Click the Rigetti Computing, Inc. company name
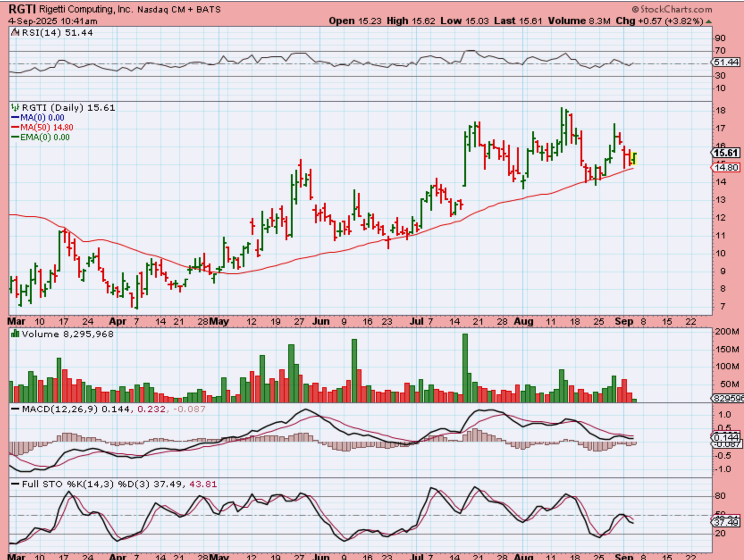The width and height of the screenshot is (744, 560). (x=86, y=9)
